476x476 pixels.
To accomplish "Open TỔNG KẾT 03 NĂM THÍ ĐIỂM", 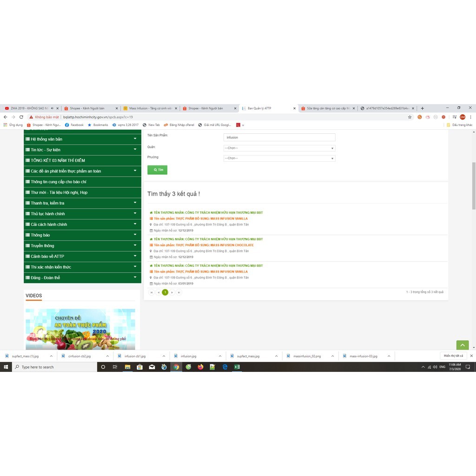I will [82, 160].
